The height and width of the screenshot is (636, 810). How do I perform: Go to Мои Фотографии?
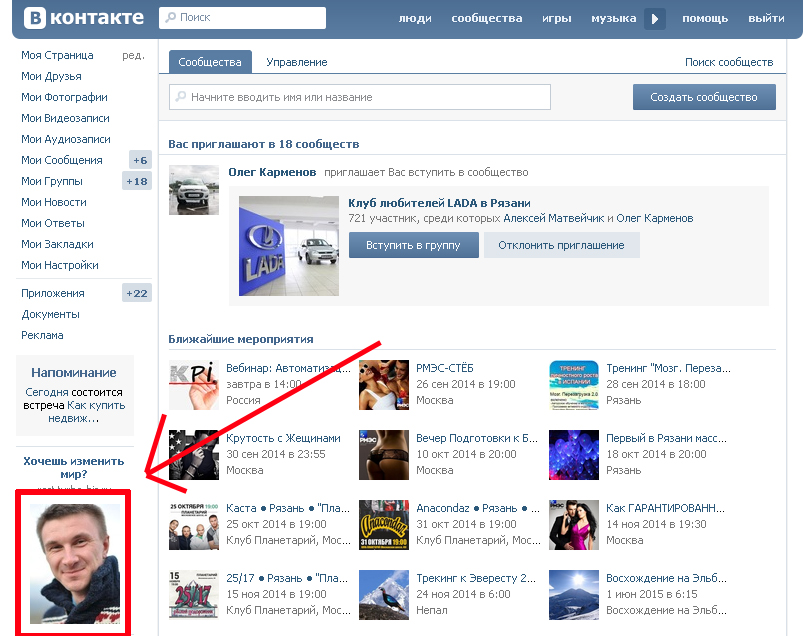pyautogui.click(x=64, y=97)
